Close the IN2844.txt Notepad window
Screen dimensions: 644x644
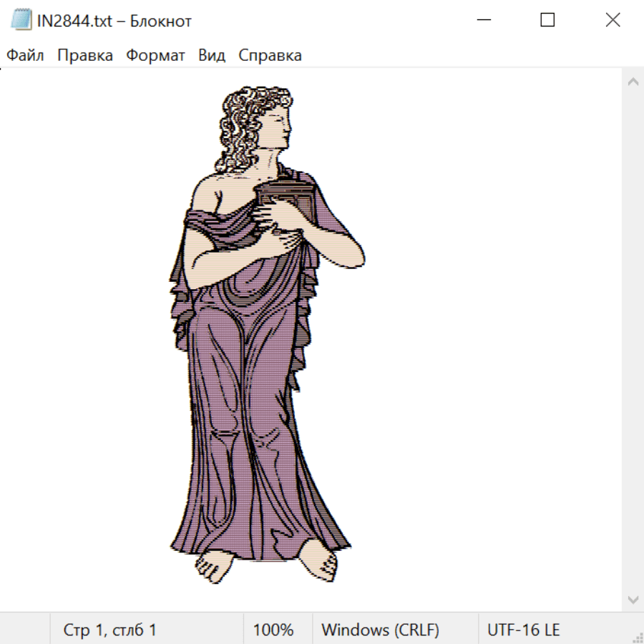(613, 21)
